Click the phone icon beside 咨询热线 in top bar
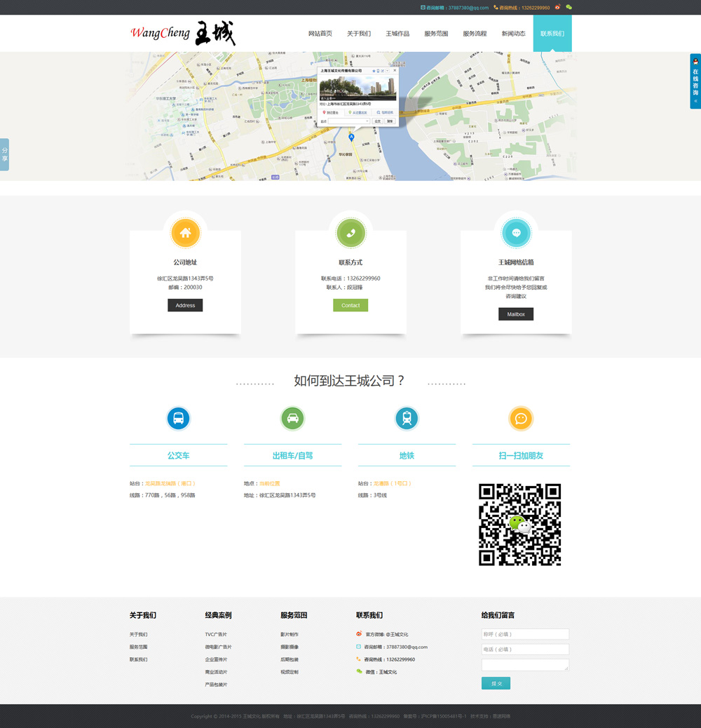701x728 pixels. [496, 8]
